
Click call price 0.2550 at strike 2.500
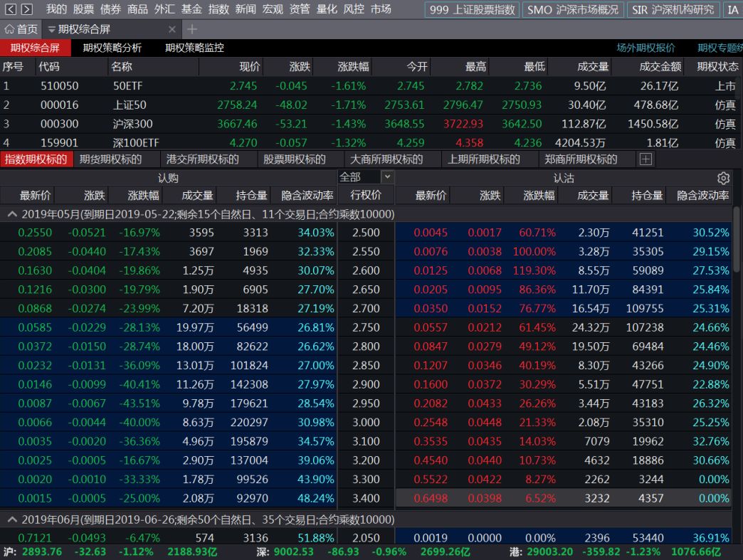click(x=35, y=233)
